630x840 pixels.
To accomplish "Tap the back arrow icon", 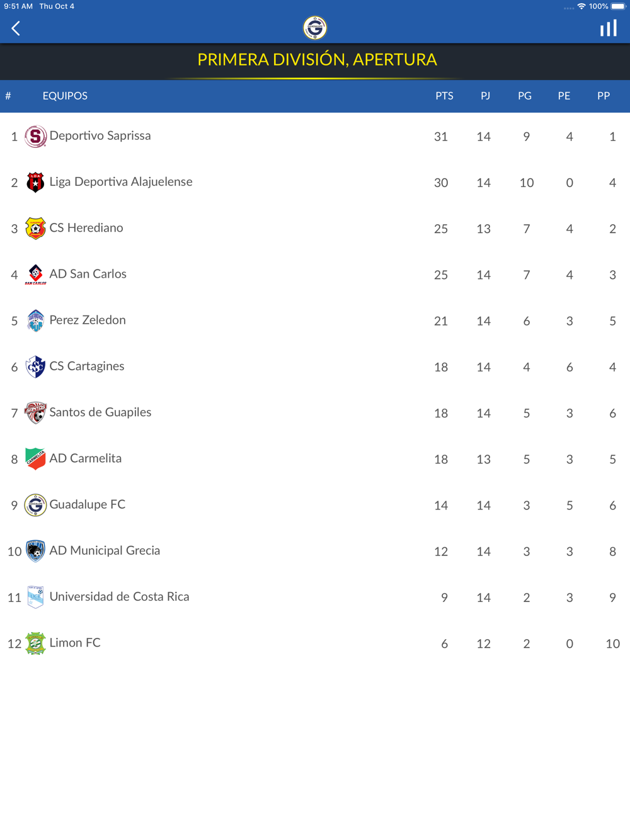I will click(16, 28).
